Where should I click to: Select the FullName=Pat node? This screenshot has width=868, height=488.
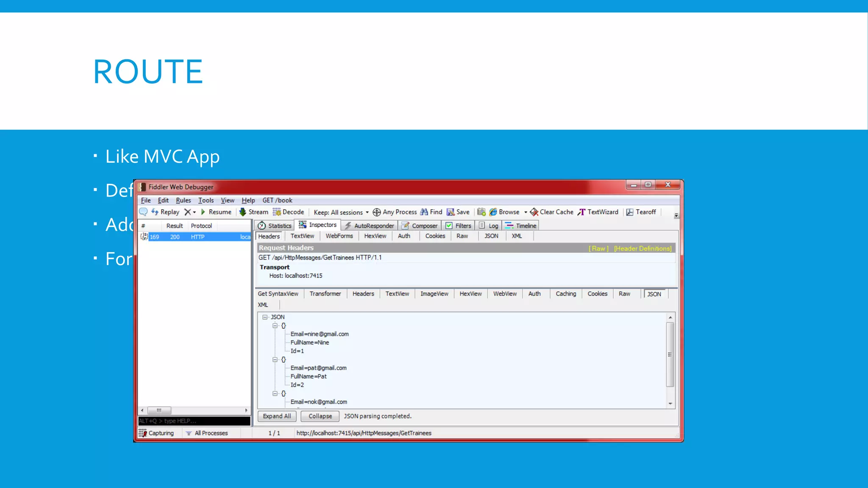pyautogui.click(x=309, y=376)
